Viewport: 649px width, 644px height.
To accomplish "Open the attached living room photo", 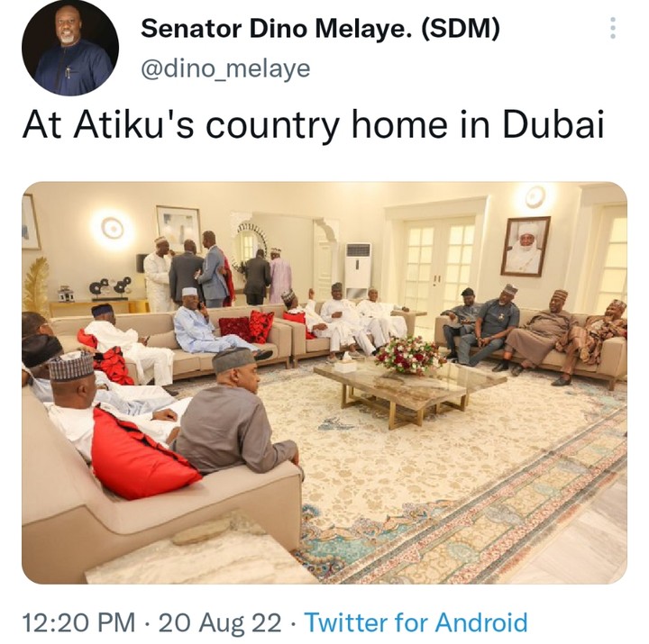I will 324,382.
